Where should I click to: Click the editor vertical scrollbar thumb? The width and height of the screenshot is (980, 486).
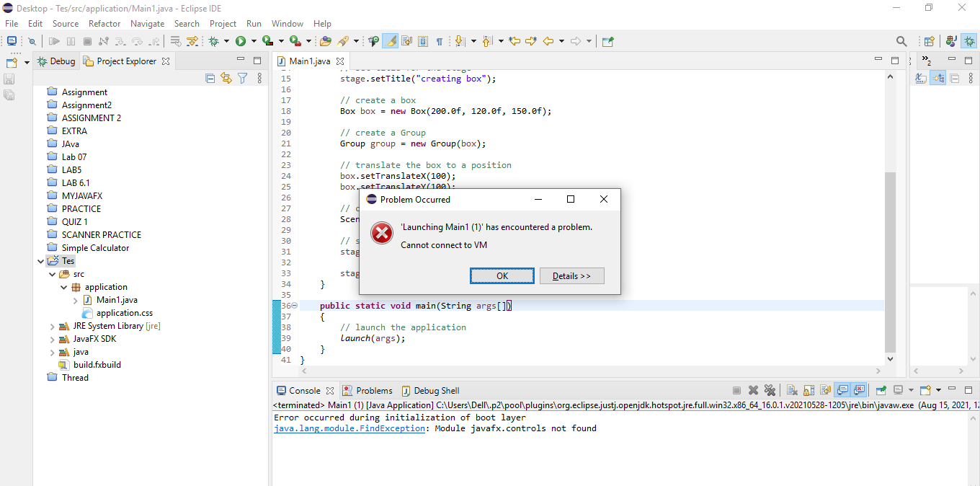(891, 261)
